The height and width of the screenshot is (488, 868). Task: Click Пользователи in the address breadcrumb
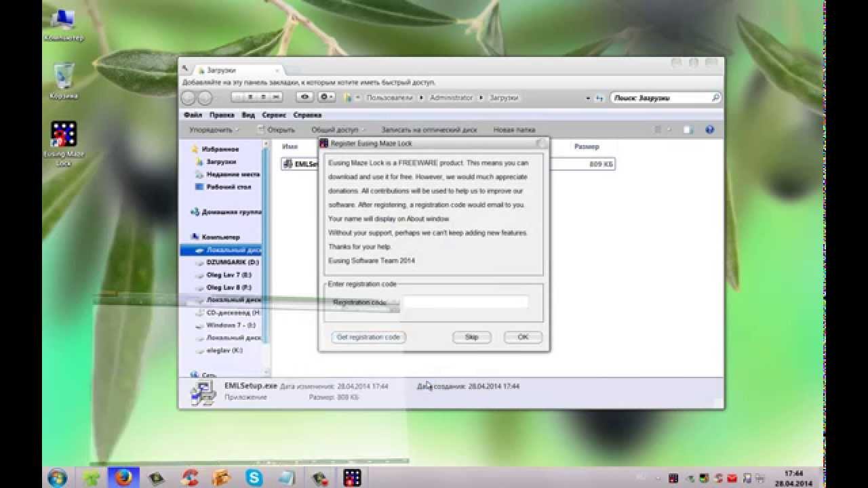pos(389,98)
